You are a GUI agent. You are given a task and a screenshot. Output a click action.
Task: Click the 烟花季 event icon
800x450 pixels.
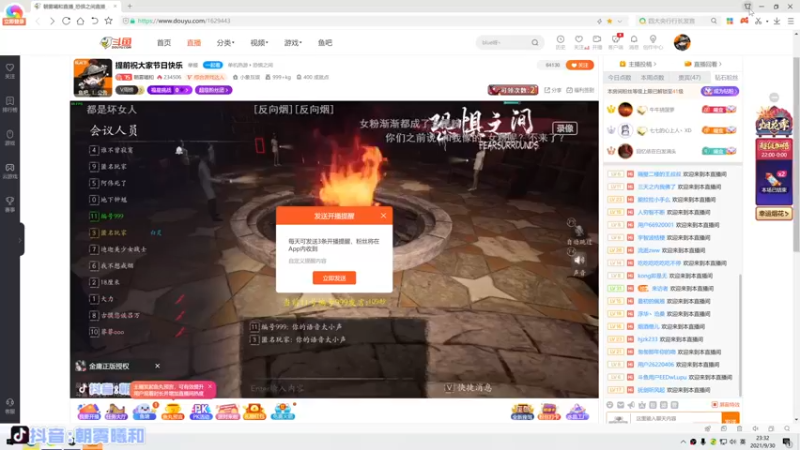pos(773,121)
